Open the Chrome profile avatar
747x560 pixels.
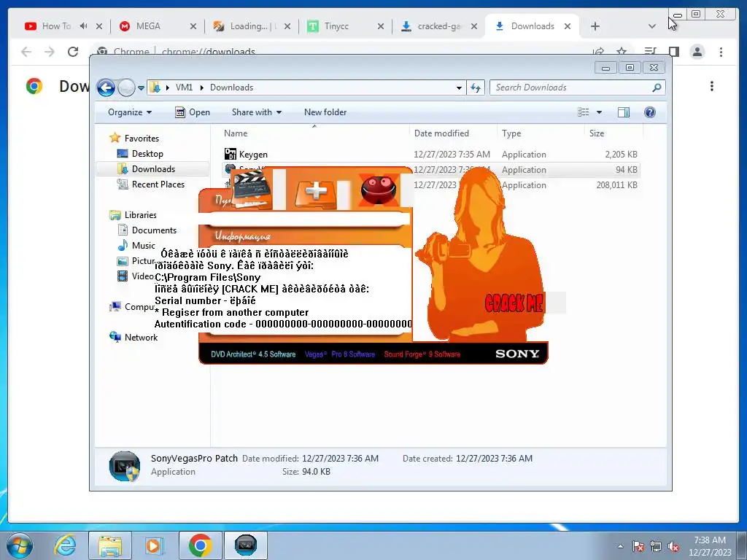[x=697, y=52]
